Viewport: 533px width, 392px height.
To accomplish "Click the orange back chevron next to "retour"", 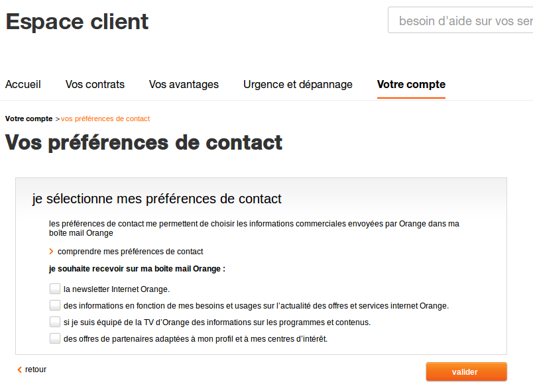I will (x=19, y=369).
